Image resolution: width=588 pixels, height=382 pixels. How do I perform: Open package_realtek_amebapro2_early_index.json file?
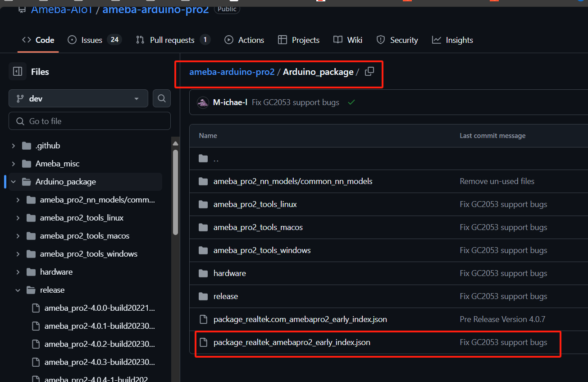coord(292,342)
